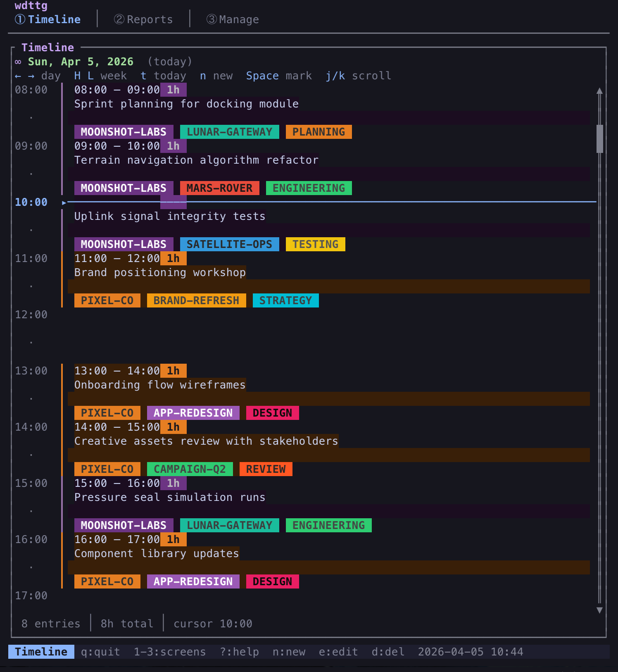Switch to the Timeline tab
This screenshot has width=618, height=672.
point(48,19)
